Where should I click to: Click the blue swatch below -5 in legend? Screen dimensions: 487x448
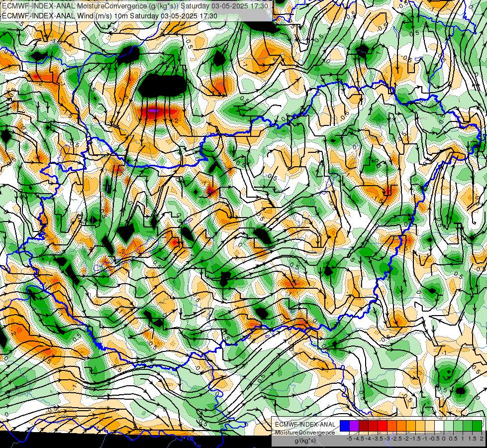pyautogui.click(x=345, y=426)
